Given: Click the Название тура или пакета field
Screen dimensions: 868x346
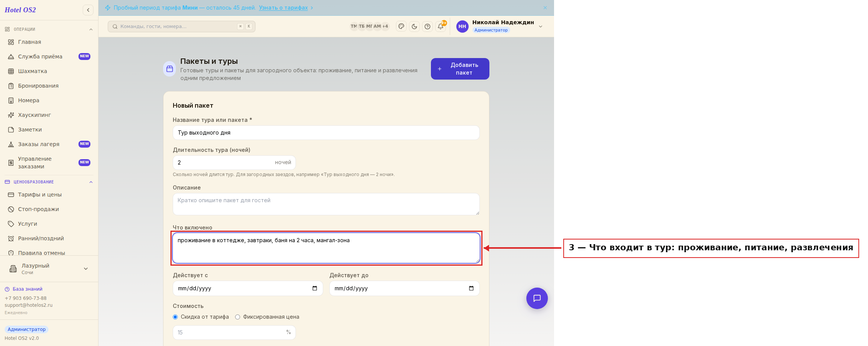Looking at the screenshot, I should pos(326,133).
